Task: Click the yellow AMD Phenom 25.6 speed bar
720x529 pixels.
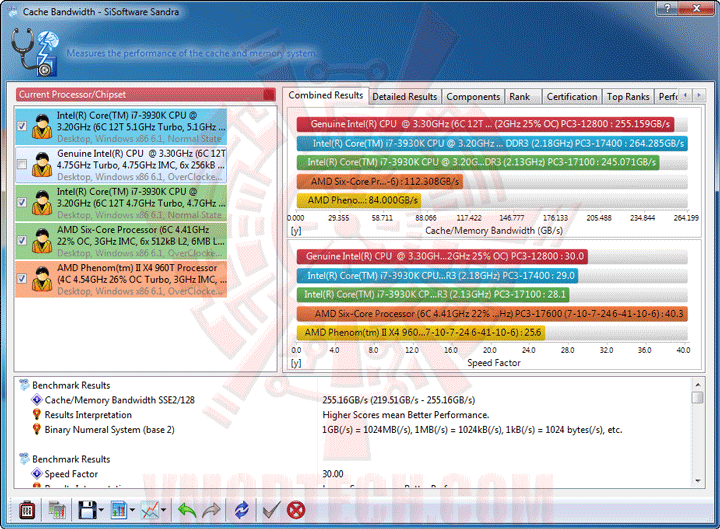Action: 421,332
